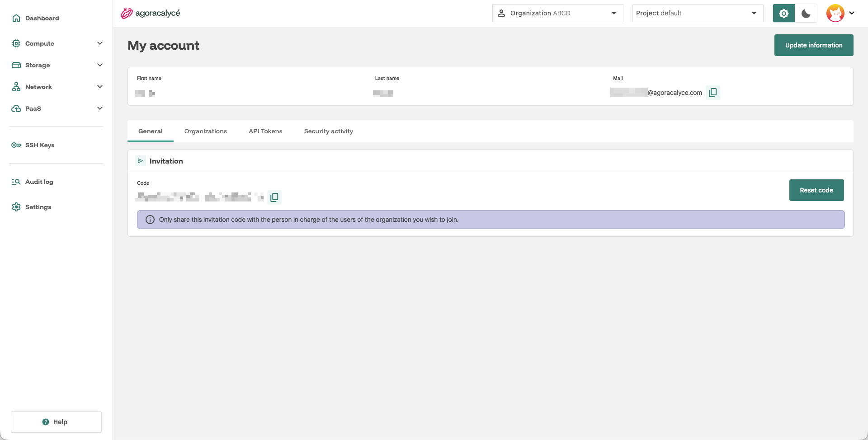The image size is (868, 440).
Task: Open the Help button
Action: pyautogui.click(x=56, y=422)
